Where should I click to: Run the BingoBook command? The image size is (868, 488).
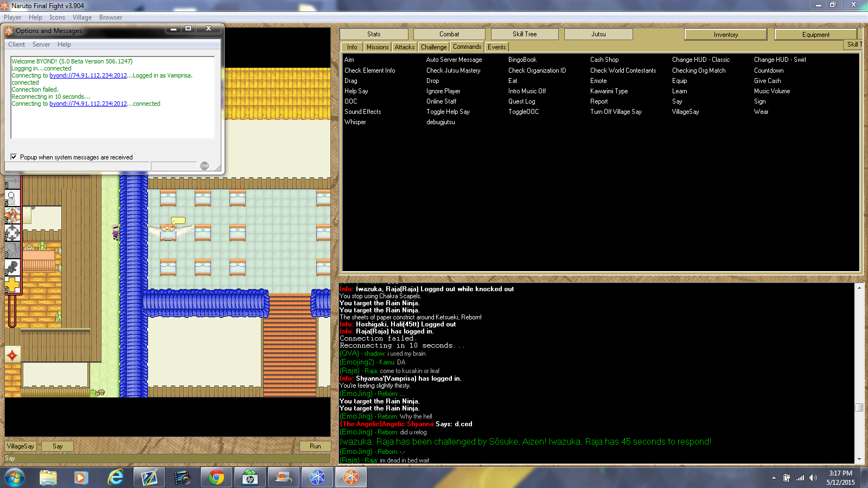pyautogui.click(x=522, y=60)
